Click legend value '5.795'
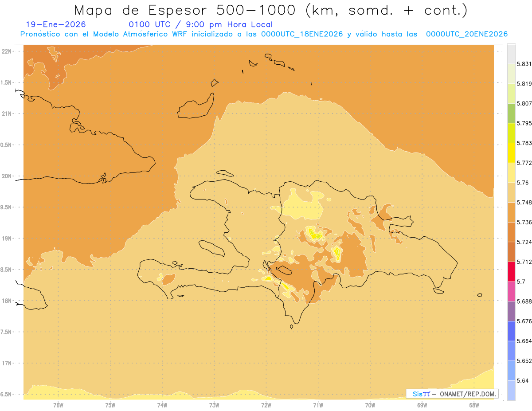532x411 pixels. pos(524,123)
